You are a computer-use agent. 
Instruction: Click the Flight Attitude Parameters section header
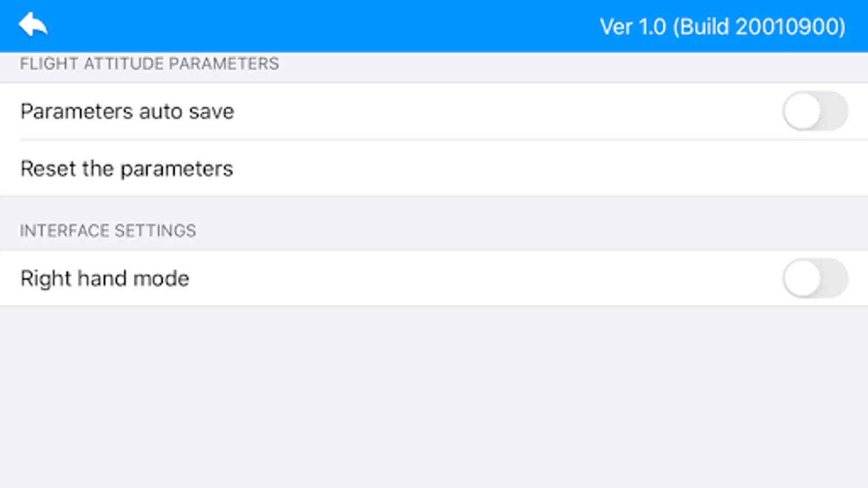point(149,63)
